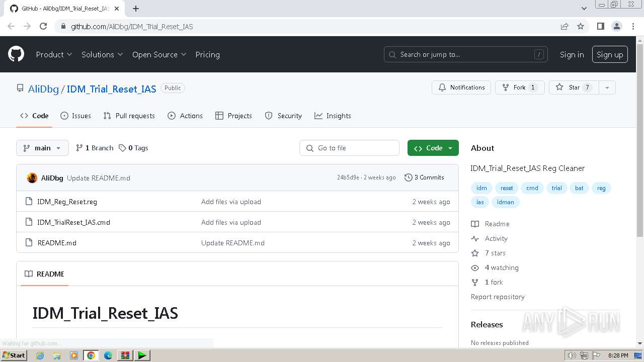Open the Security tab
Viewport: 644px width, 362px height.
pos(283,116)
